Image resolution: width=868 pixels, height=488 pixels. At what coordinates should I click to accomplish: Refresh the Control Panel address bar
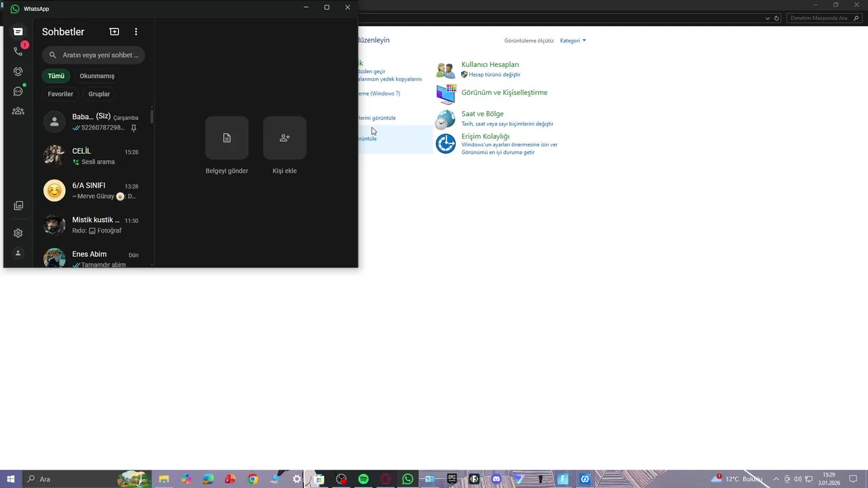(x=777, y=18)
